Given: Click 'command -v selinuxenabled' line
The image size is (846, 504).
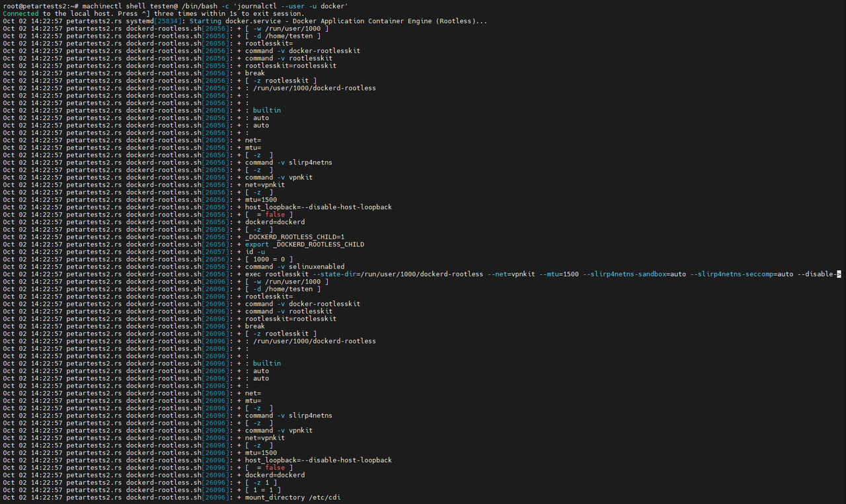Looking at the screenshot, I should coord(295,267).
